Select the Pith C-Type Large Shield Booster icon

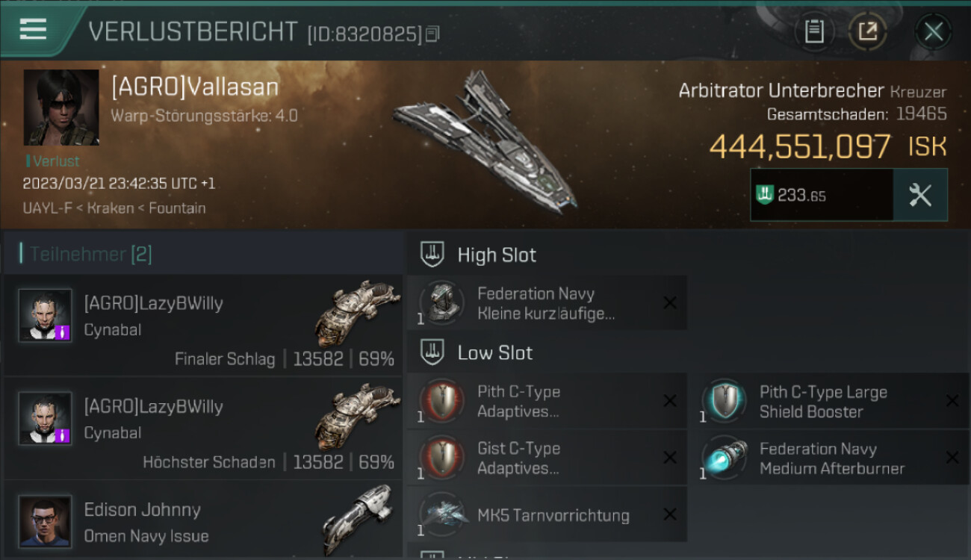pos(723,400)
